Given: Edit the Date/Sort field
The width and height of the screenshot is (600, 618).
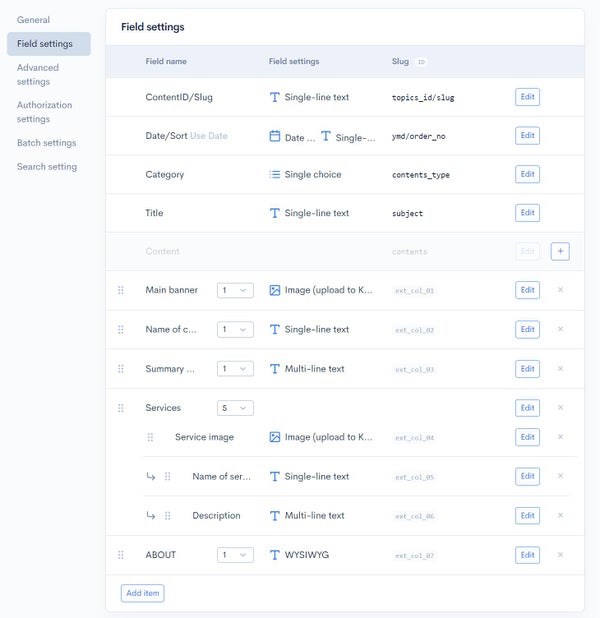Looking at the screenshot, I should [x=527, y=136].
